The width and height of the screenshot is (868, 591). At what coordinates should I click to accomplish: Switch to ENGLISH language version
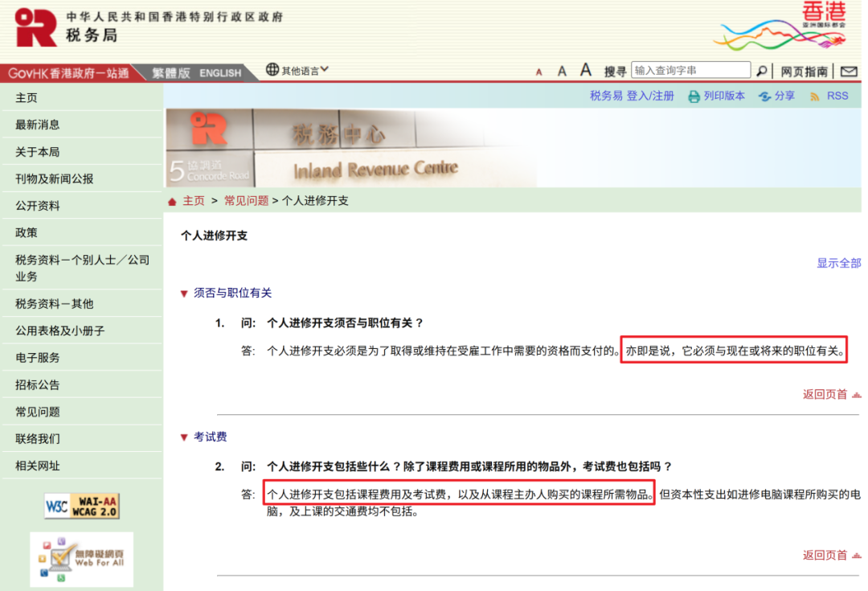coord(220,73)
